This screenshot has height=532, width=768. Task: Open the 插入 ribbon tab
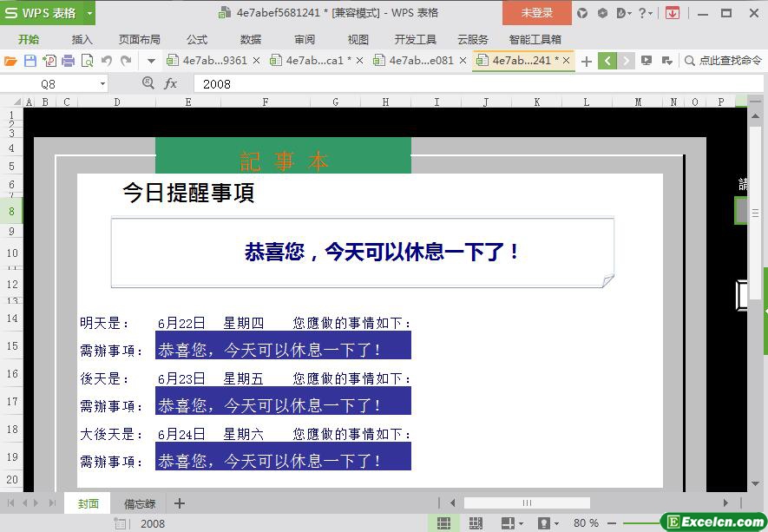[82, 39]
